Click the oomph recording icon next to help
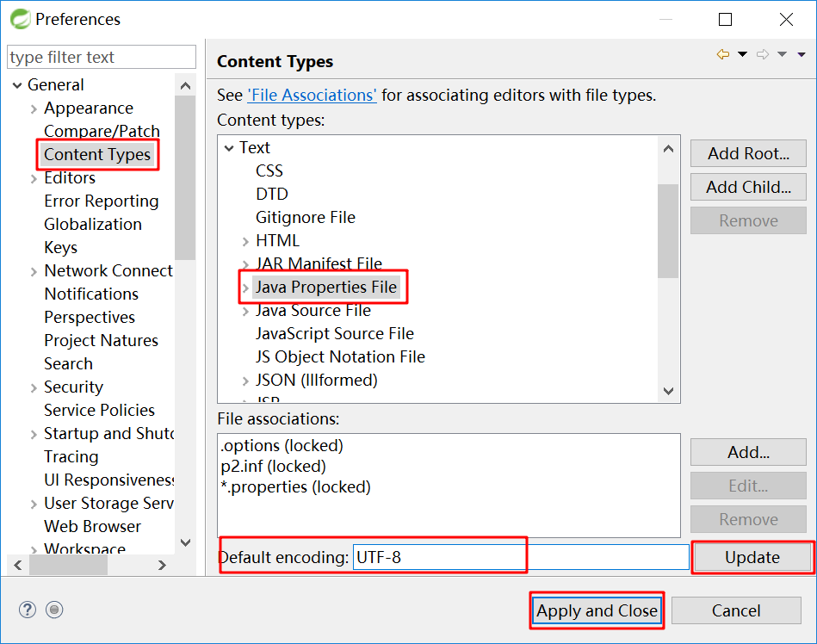Image resolution: width=817 pixels, height=644 pixels. click(x=54, y=610)
